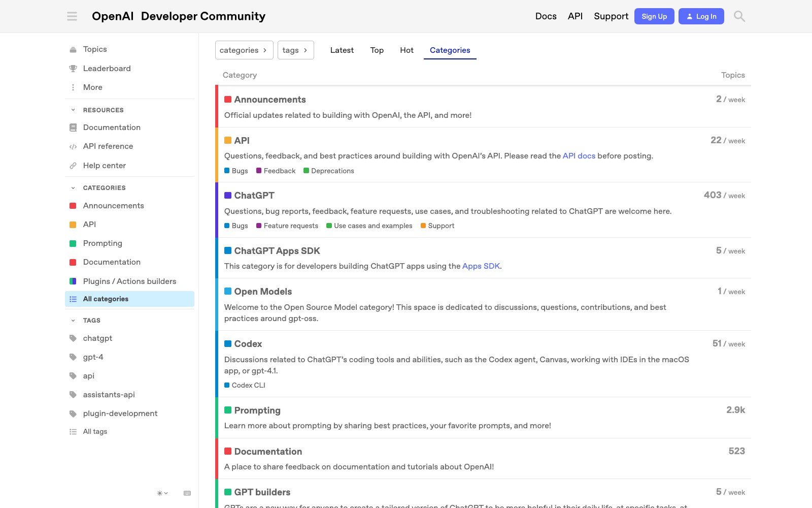Image resolution: width=812 pixels, height=508 pixels.
Task: Click the Sign Up button
Action: [654, 16]
